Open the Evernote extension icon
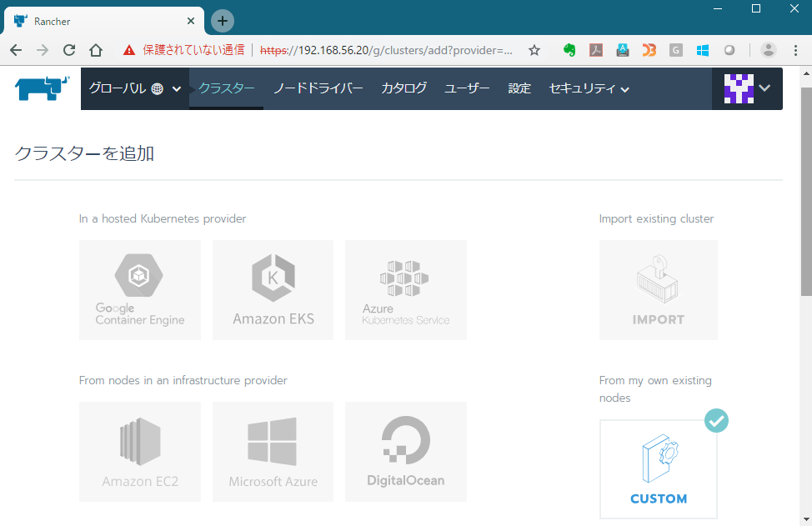This screenshot has width=812, height=526. pyautogui.click(x=569, y=50)
